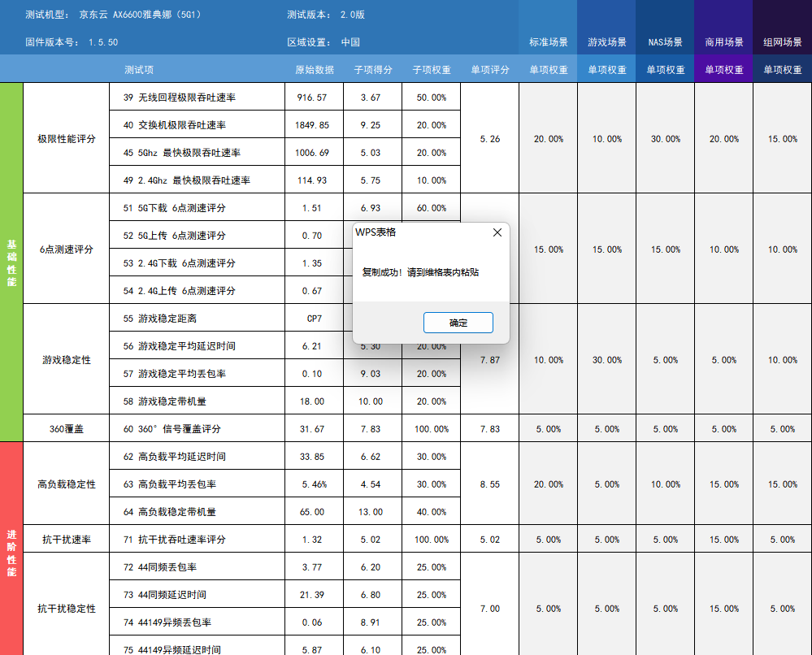The height and width of the screenshot is (655, 812).
Task: Select the purple 商用场景 header
Action: 723,42
